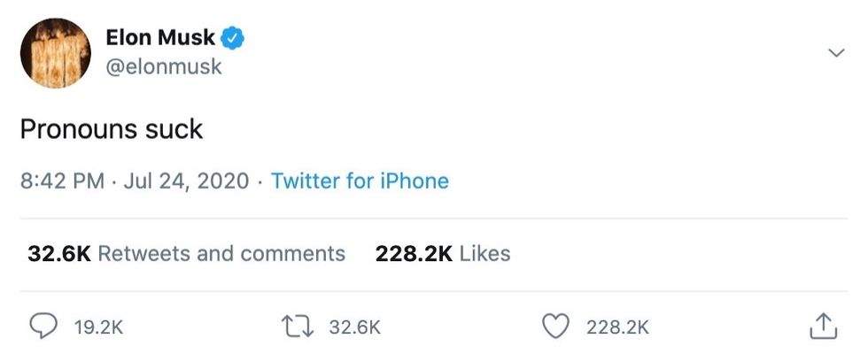868x354 pixels.
Task: View the 228.2K Likes list
Action: pos(414,254)
